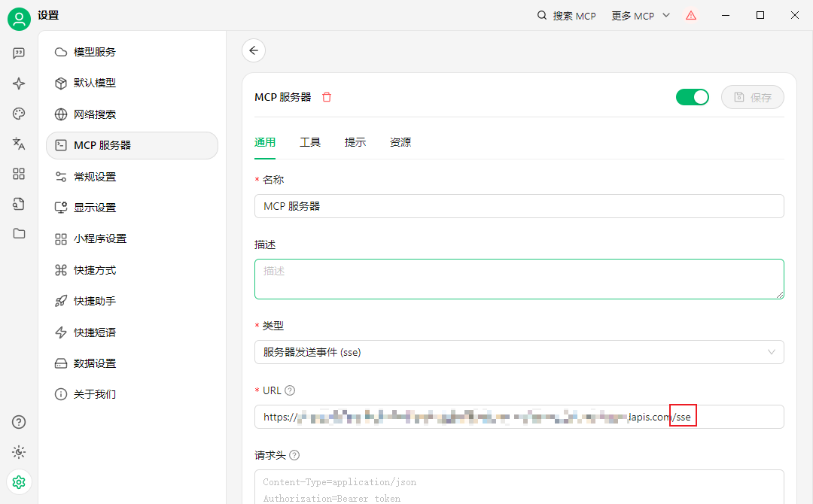Screen dimensions: 813x504
Task: Click the 保存 save button
Action: 752,97
